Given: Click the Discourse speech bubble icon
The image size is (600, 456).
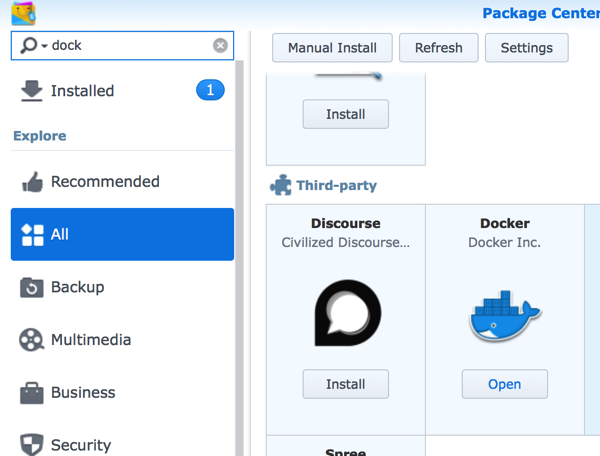Looking at the screenshot, I should 345,313.
